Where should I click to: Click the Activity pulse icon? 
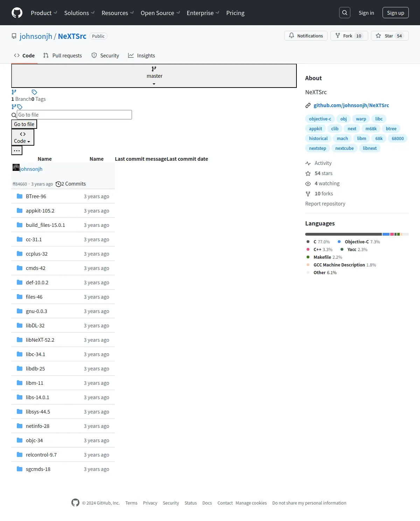(308, 163)
